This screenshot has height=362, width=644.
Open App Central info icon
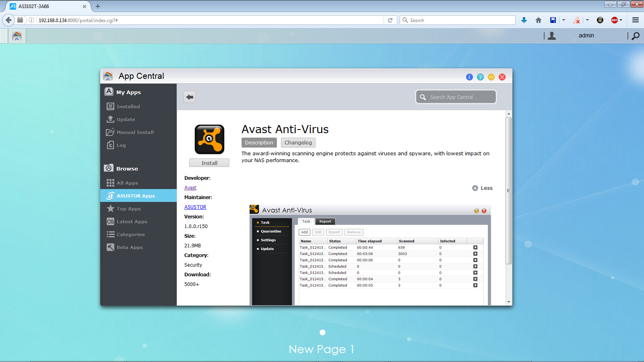469,77
